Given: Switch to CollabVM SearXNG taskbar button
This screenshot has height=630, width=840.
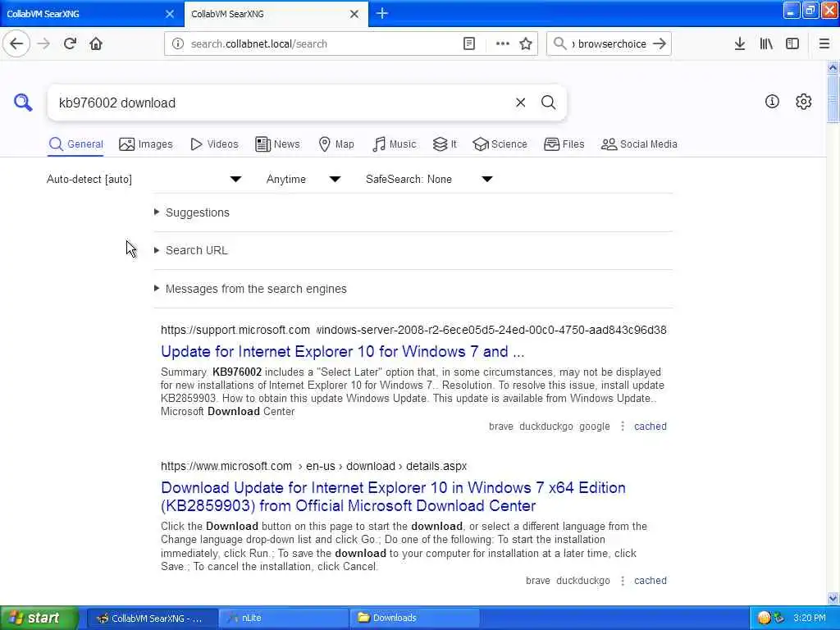Looking at the screenshot, I should [x=152, y=618].
